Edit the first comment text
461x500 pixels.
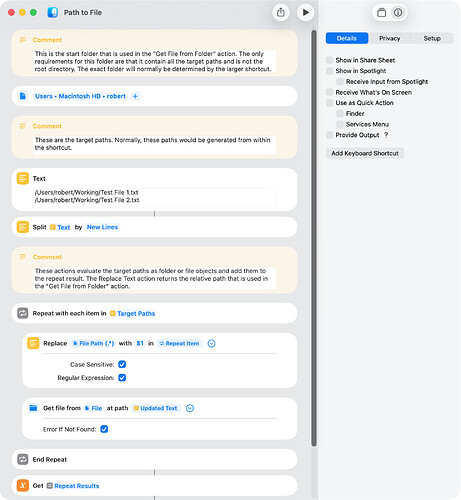tap(154, 61)
